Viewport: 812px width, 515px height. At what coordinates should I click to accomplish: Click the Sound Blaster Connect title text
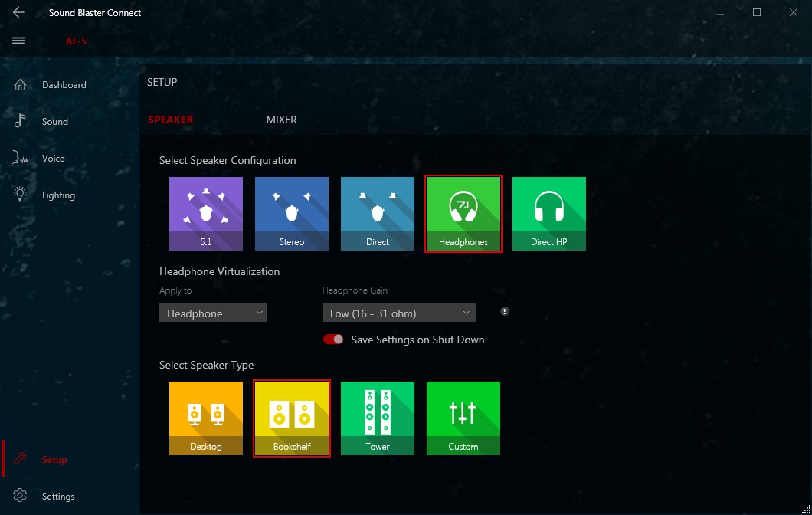95,13
